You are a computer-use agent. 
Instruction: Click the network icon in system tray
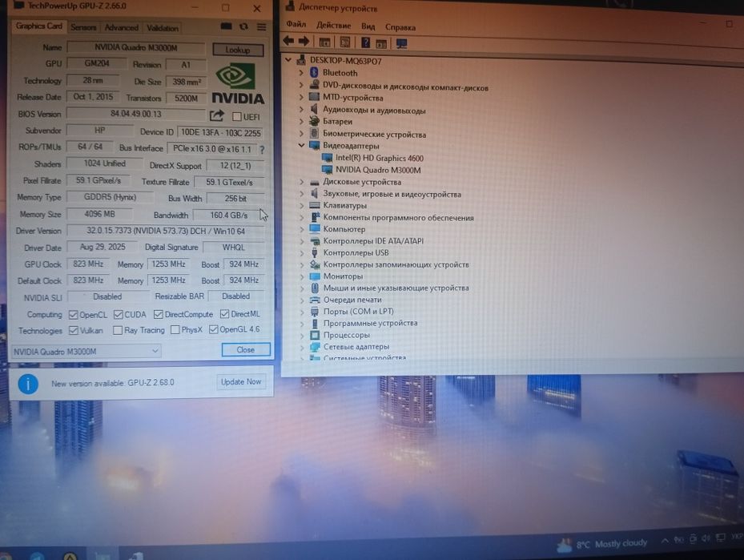pos(721,538)
